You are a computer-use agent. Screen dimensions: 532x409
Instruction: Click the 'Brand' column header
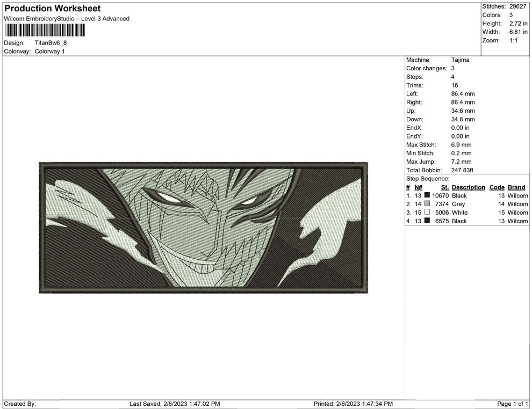(x=516, y=187)
